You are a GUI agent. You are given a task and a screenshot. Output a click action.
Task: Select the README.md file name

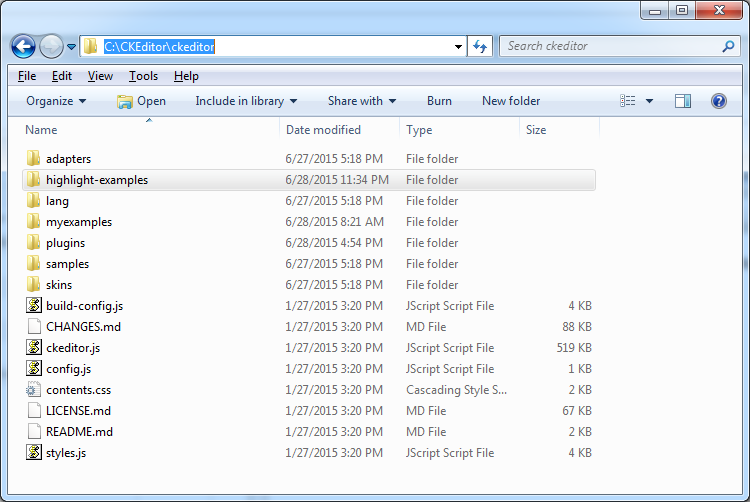pos(79,432)
